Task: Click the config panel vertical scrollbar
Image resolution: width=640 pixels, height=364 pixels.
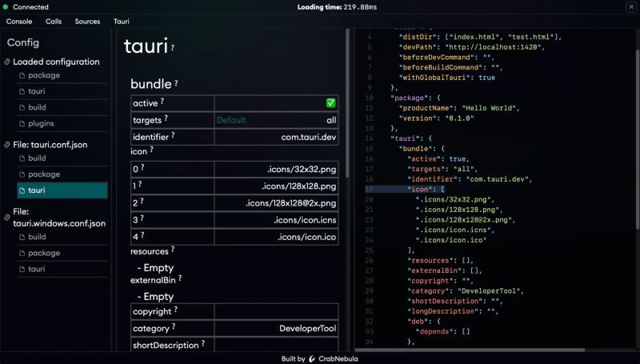Action: click(x=347, y=103)
